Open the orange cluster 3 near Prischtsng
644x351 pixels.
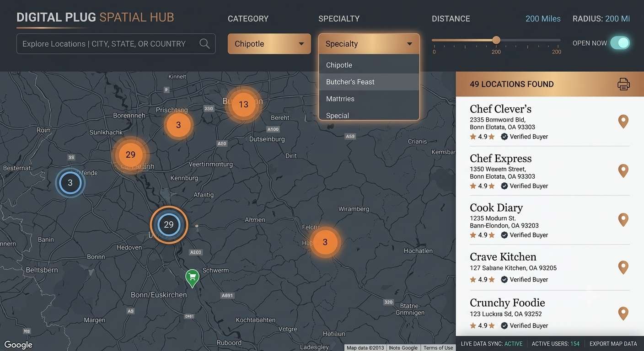pyautogui.click(x=178, y=125)
